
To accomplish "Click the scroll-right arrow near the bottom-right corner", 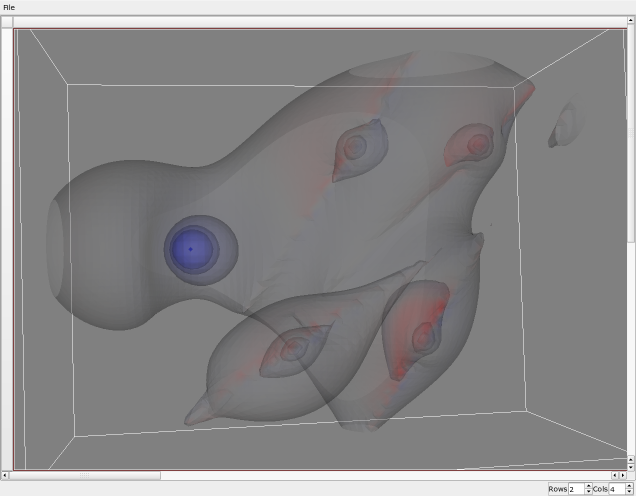I will click(623, 475).
